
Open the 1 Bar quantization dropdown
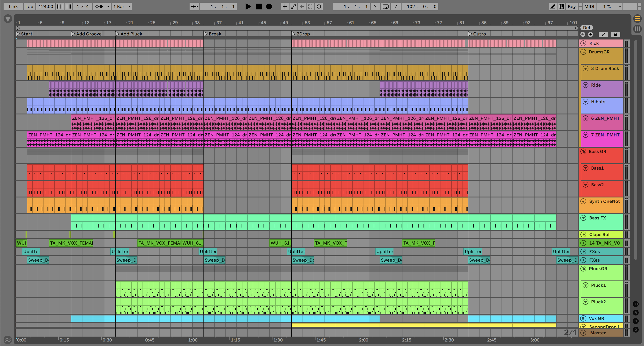click(x=122, y=7)
